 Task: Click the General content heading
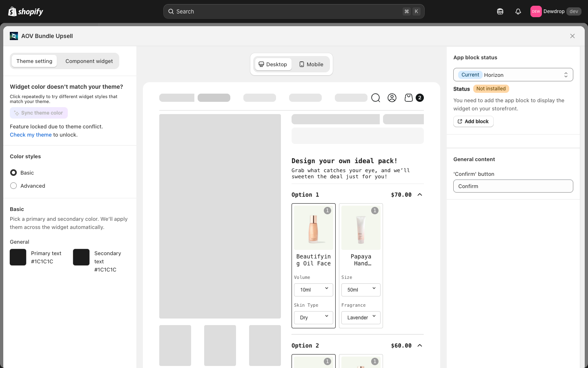click(x=474, y=159)
